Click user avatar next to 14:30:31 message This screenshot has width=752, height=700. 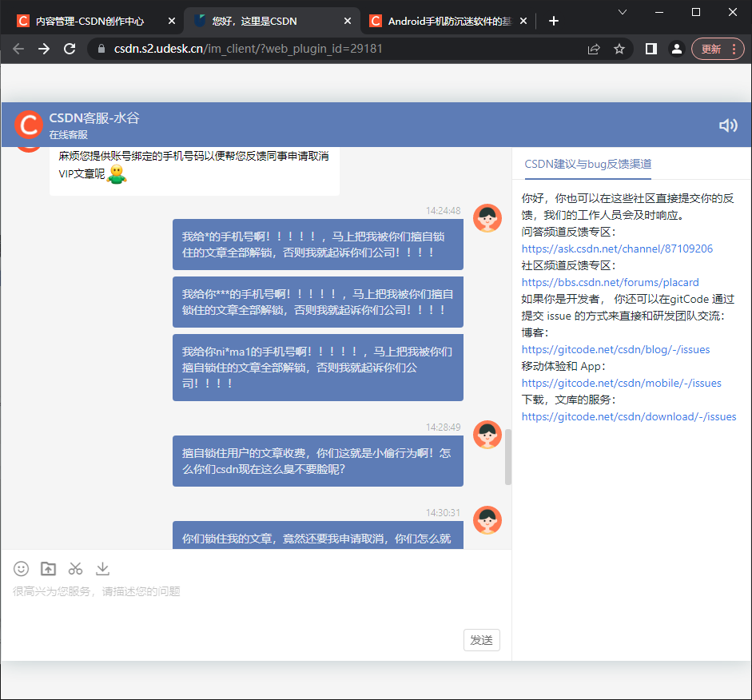[487, 520]
